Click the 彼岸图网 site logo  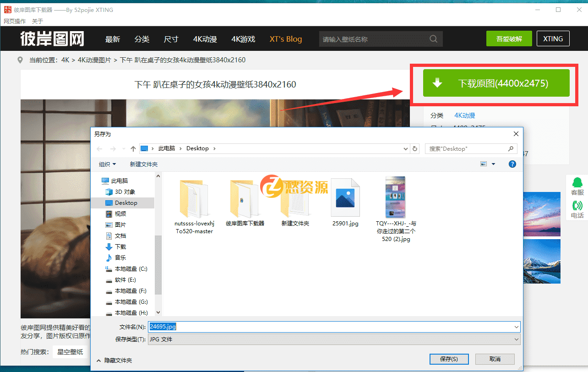click(52, 39)
